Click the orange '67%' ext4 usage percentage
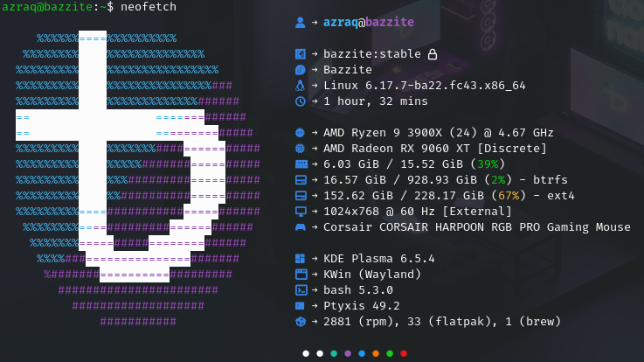644x362 pixels. pos(509,196)
